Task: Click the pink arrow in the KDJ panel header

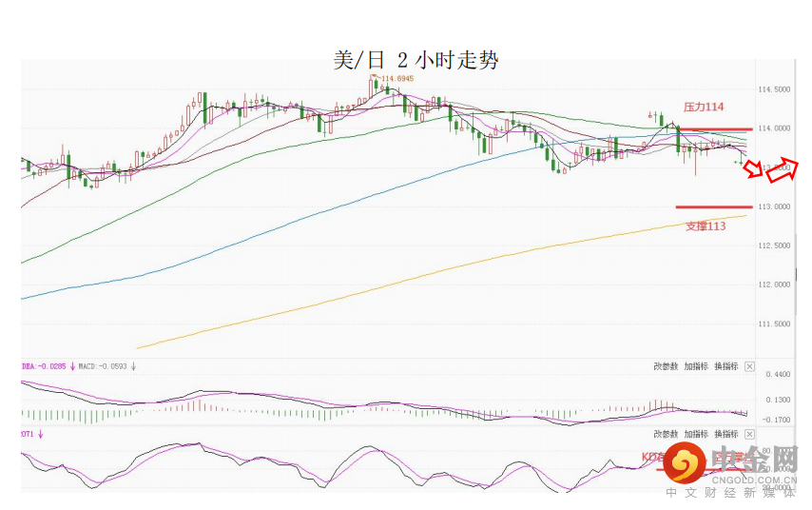Action: pyautogui.click(x=41, y=434)
